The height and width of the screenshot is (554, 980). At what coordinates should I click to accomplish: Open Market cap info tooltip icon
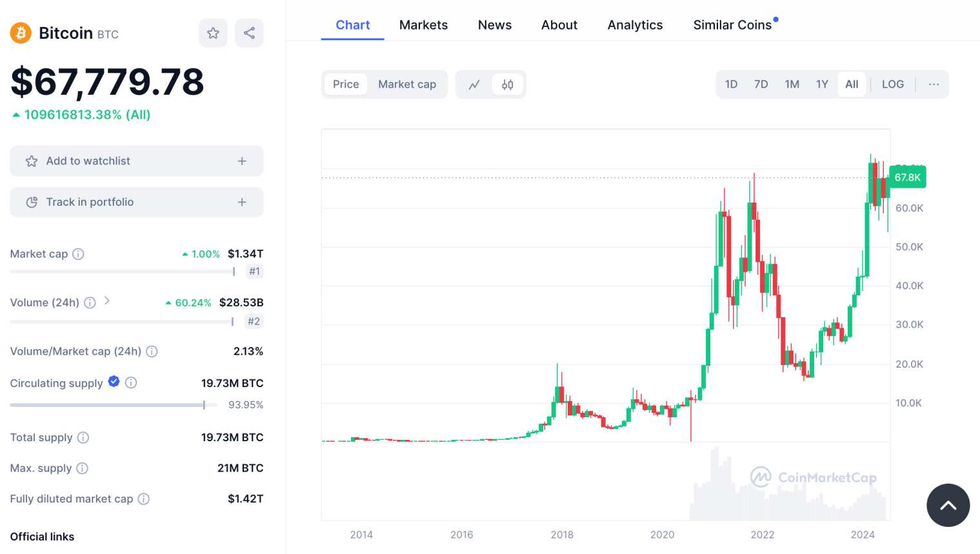tap(78, 254)
